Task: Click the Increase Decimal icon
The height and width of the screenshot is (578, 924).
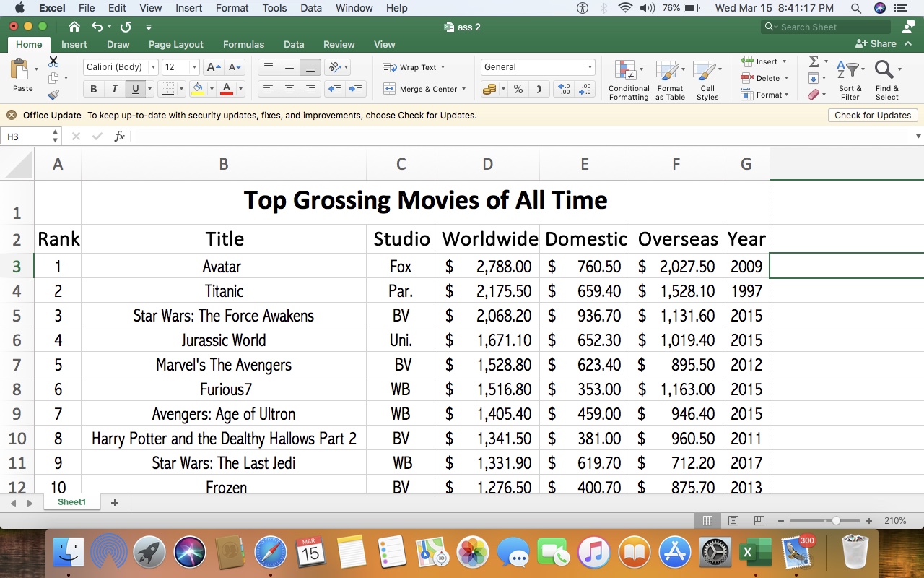Action: [564, 90]
